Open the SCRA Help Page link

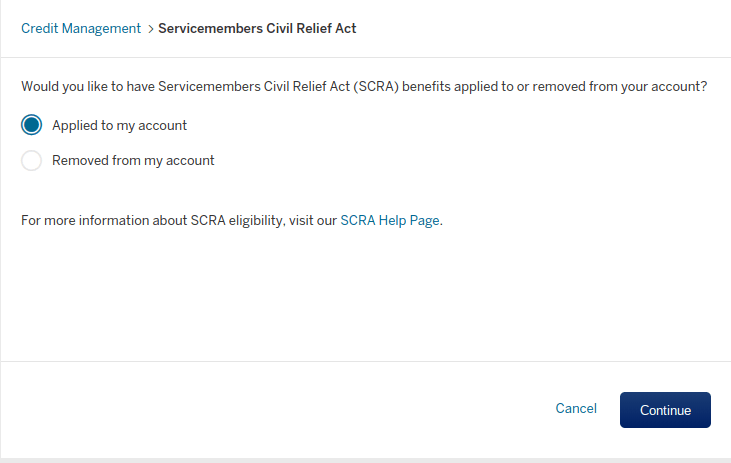coord(390,220)
